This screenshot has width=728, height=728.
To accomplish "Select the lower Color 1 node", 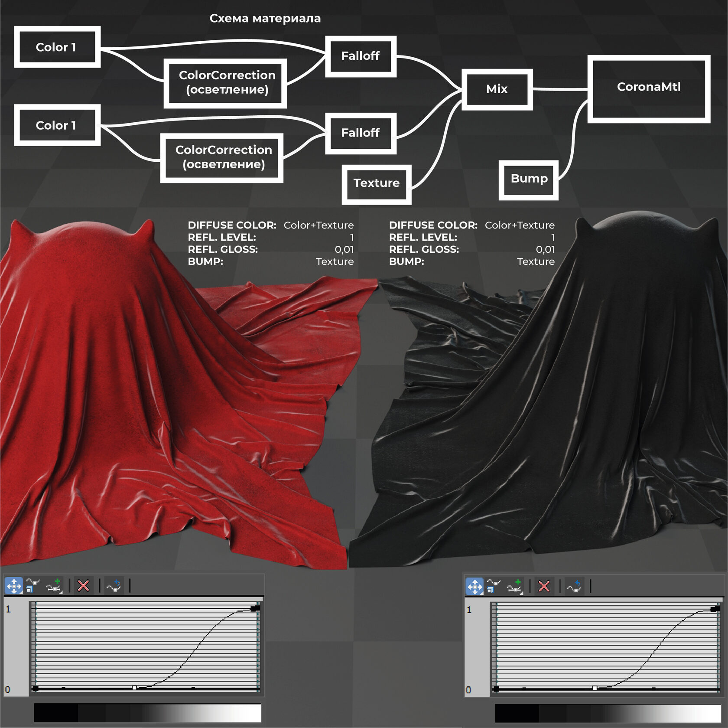I will pyautogui.click(x=57, y=125).
